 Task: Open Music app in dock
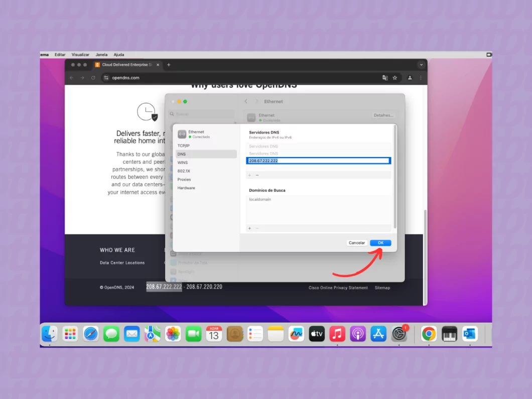point(337,334)
